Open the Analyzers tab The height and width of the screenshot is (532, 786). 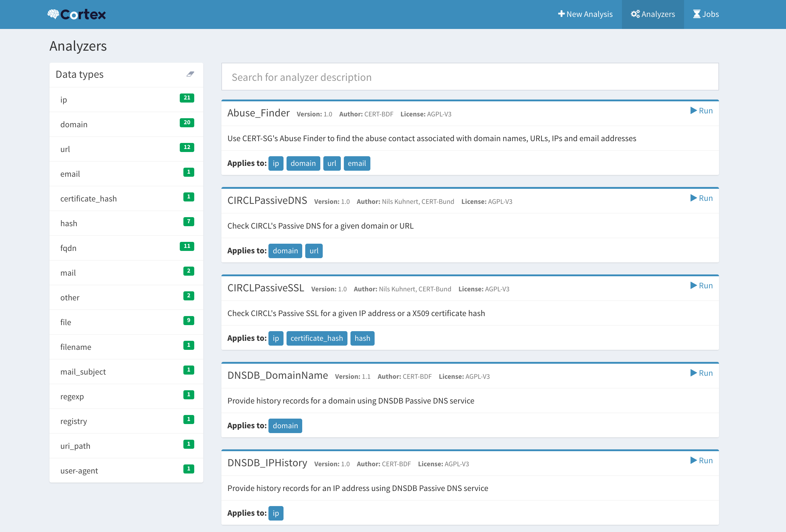652,14
